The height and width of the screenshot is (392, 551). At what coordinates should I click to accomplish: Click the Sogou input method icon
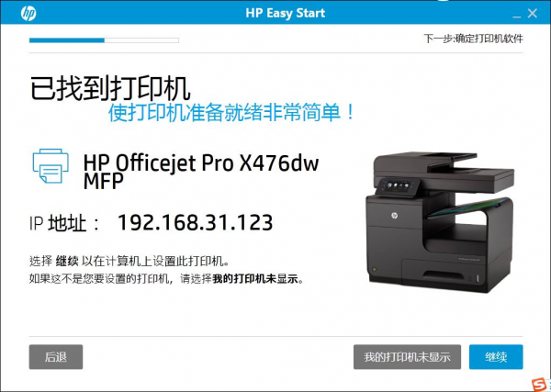pos(539,386)
